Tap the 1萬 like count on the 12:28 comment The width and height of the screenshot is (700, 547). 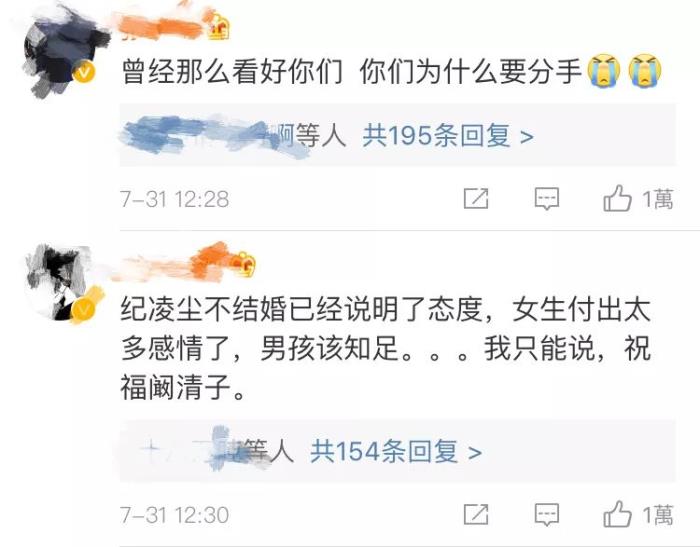click(x=658, y=199)
